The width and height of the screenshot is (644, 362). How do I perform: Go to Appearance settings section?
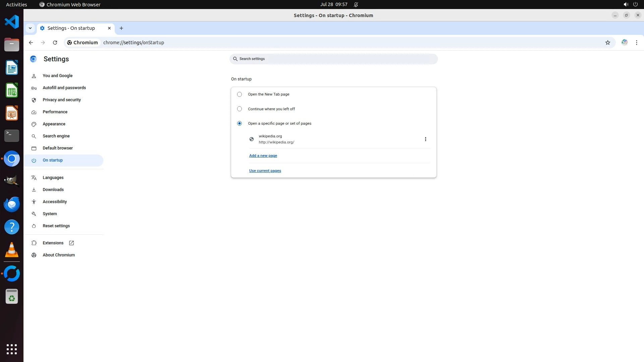pyautogui.click(x=54, y=124)
